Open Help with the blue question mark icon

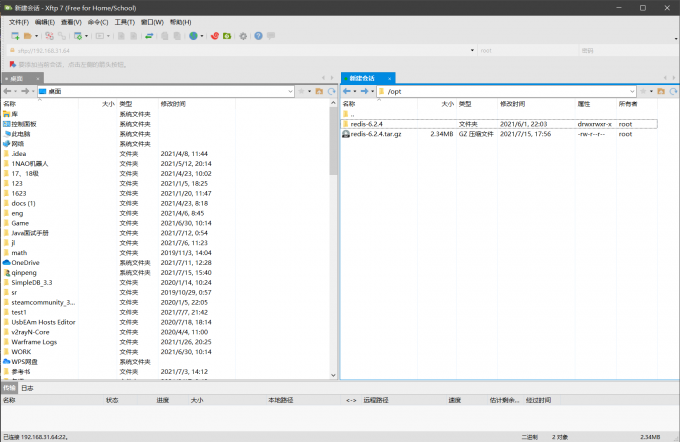258,36
